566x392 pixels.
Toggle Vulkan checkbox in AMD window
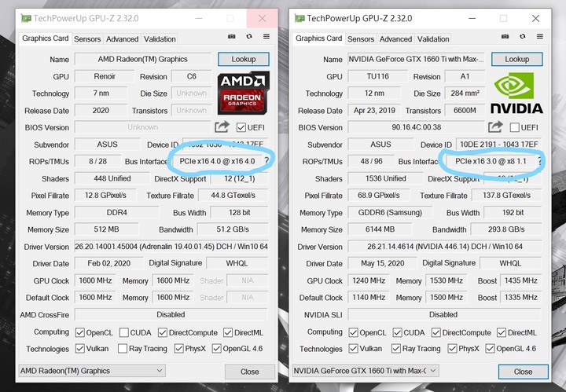coord(79,348)
